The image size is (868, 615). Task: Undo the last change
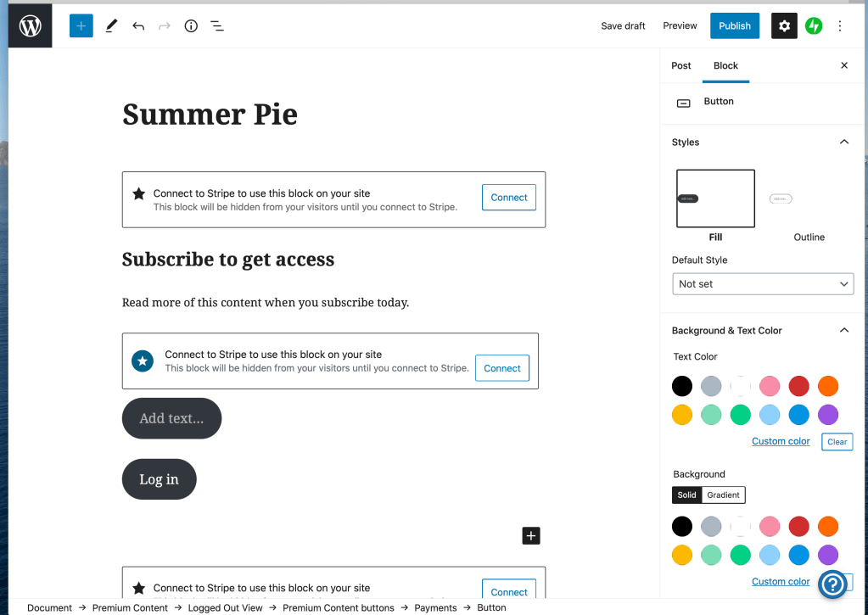(138, 26)
